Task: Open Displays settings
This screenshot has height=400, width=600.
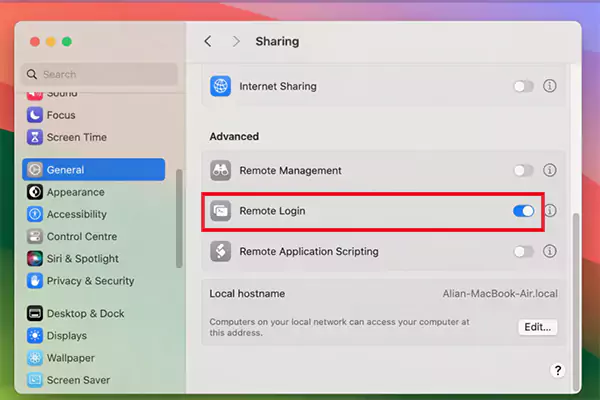Action: click(93, 336)
